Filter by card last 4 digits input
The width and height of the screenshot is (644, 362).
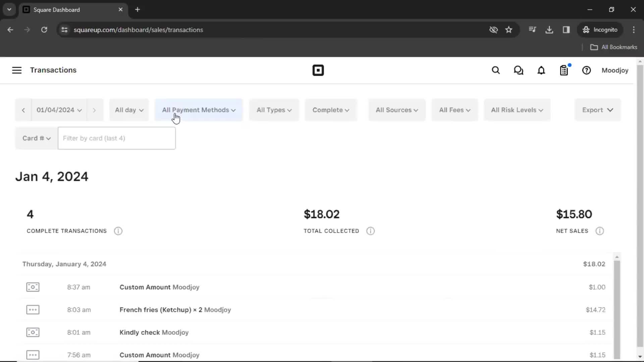(x=116, y=138)
